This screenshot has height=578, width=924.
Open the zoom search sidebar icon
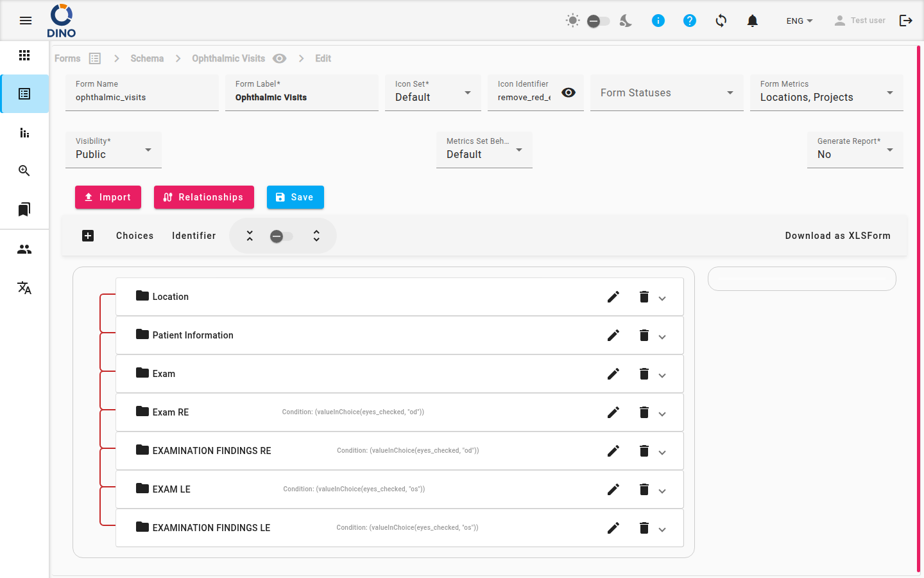[24, 171]
